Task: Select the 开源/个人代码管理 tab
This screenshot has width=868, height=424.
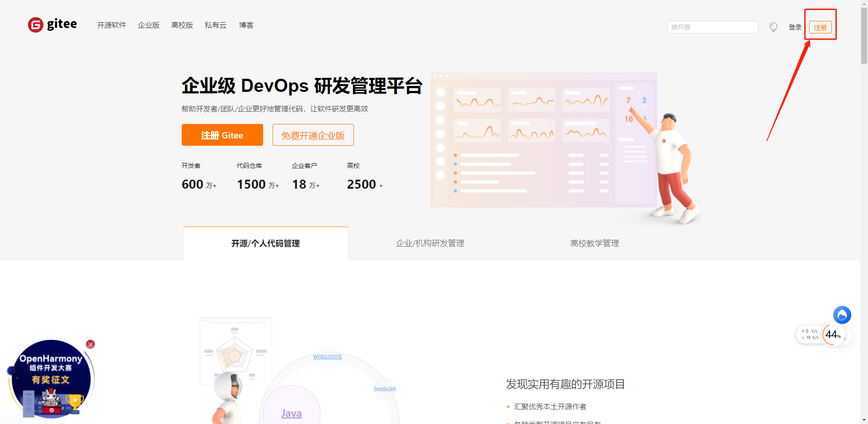Action: (266, 243)
